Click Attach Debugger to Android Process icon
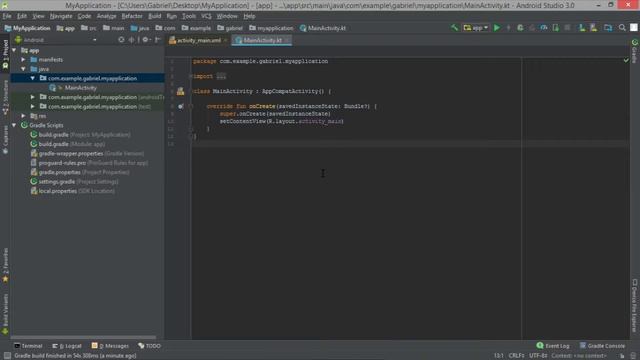The height and width of the screenshot is (360, 640). pyautogui.click(x=556, y=28)
